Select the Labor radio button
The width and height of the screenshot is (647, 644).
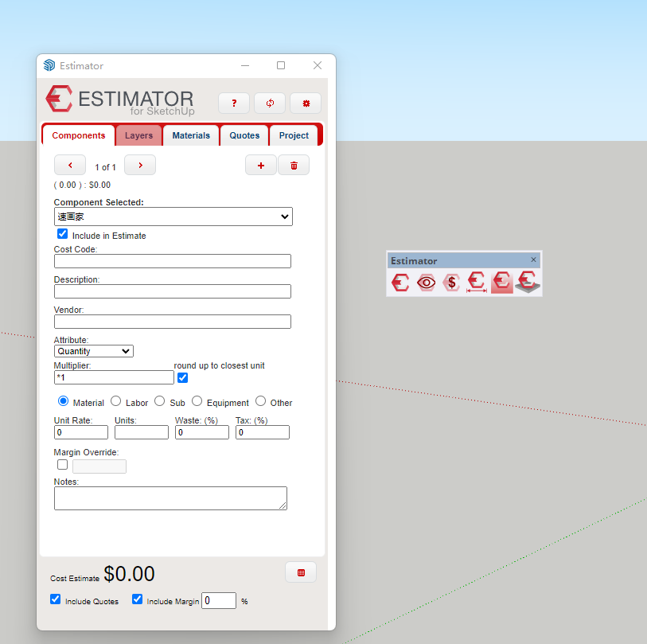(x=116, y=401)
